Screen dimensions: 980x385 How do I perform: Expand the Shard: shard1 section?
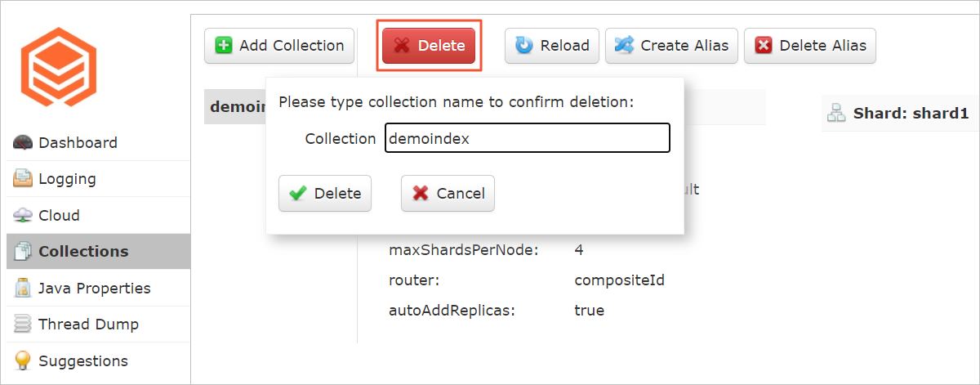click(x=898, y=114)
